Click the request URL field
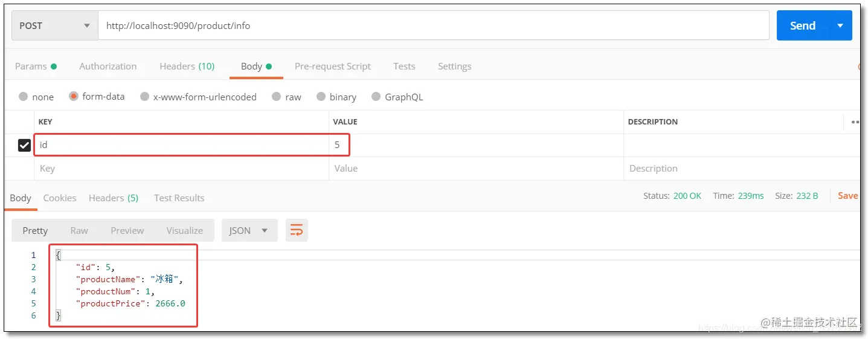Screen dimensions: 868x339 click(434, 25)
